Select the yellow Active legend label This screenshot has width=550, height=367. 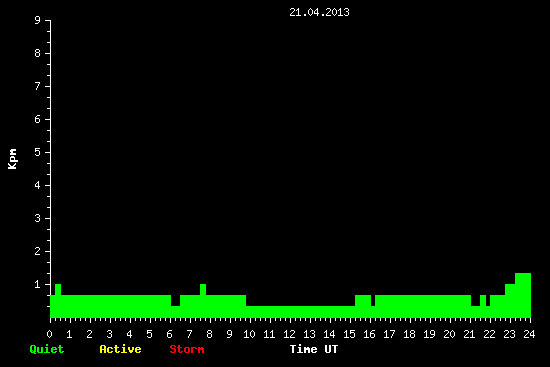pos(120,349)
